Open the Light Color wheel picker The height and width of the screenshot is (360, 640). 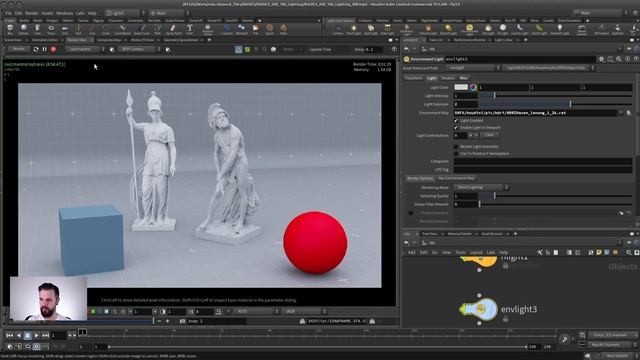click(x=473, y=87)
